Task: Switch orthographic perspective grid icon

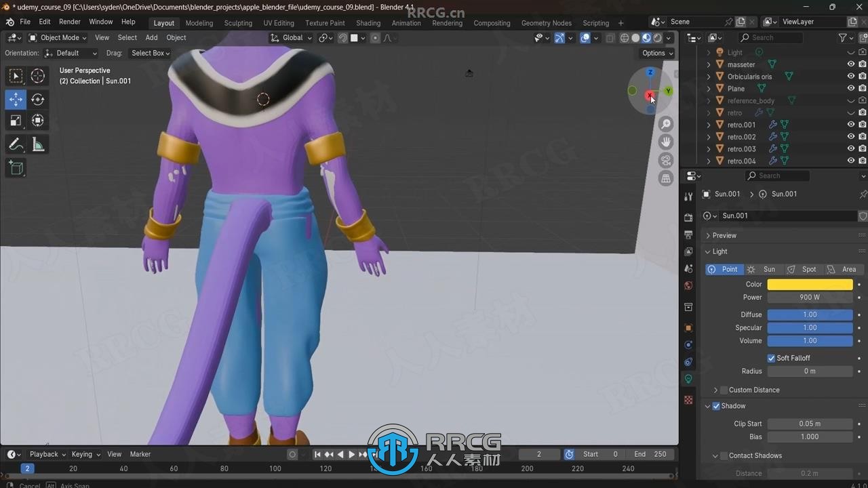Action: pyautogui.click(x=666, y=178)
